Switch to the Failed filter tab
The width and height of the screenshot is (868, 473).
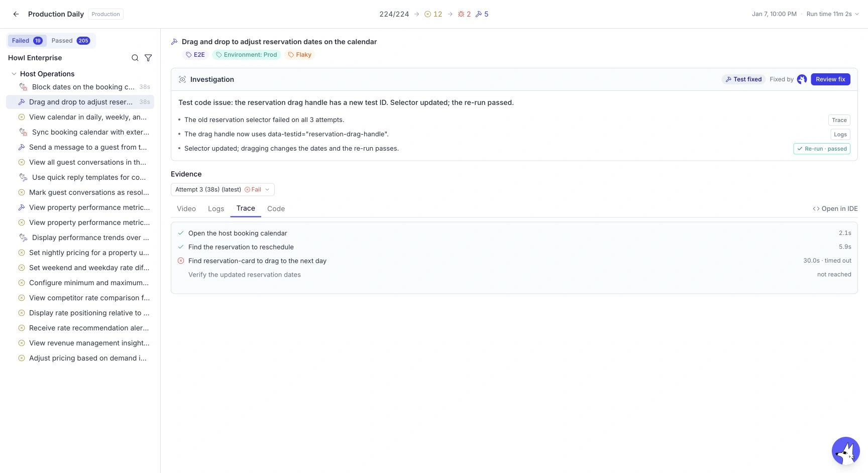[27, 41]
